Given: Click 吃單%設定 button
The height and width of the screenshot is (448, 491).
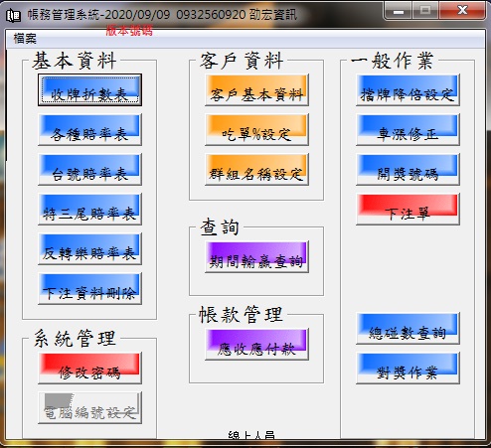Looking at the screenshot, I should coord(256,130).
